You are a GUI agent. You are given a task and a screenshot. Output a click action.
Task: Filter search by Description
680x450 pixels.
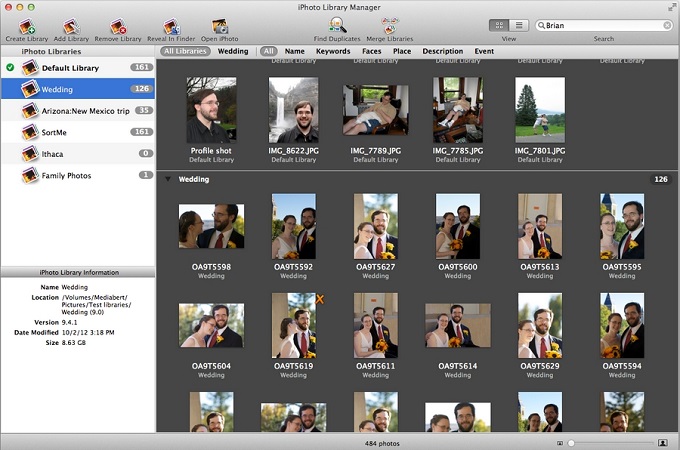[443, 51]
